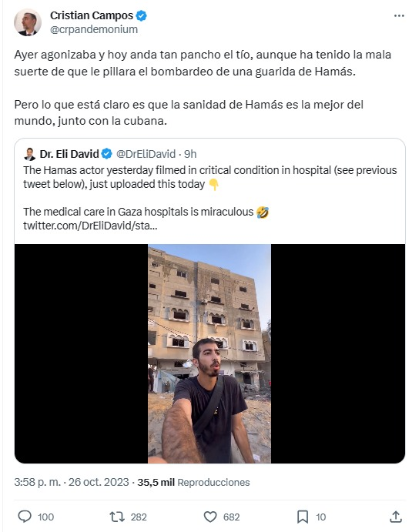Image resolution: width=412 pixels, height=532 pixels.
Task: Click the 9h timestamp of quoted tweet
Action: point(190,154)
